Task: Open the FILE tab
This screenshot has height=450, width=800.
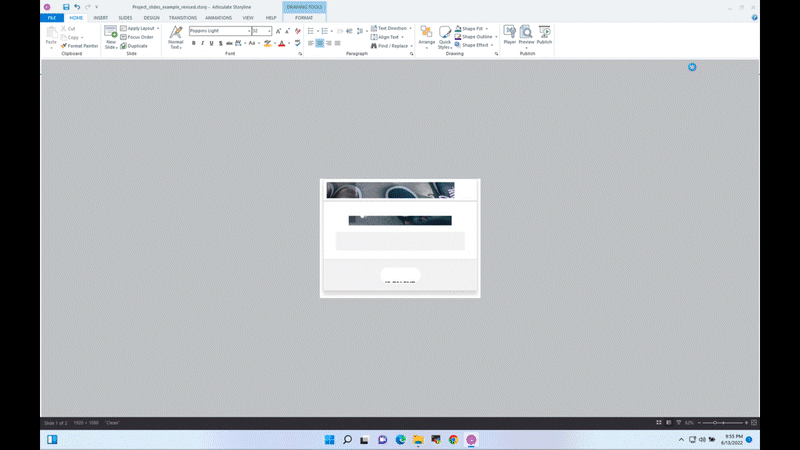Action: coord(52,18)
